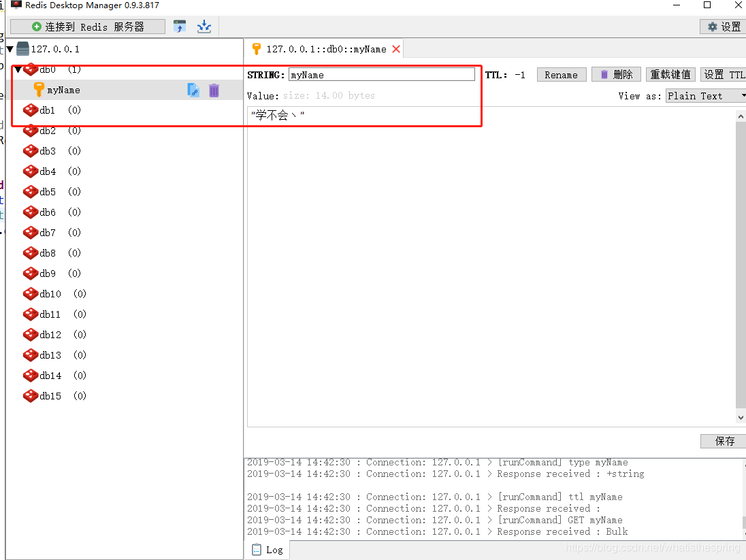Viewport: 746px width, 560px height.
Task: Minimize the Redis Desktop Manager window
Action: (677, 5)
